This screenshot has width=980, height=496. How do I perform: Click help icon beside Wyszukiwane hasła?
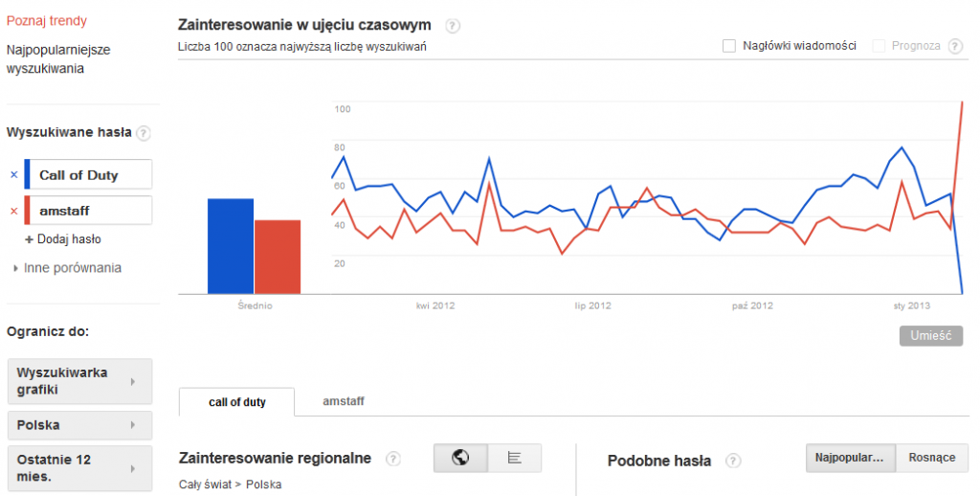pyautogui.click(x=144, y=133)
